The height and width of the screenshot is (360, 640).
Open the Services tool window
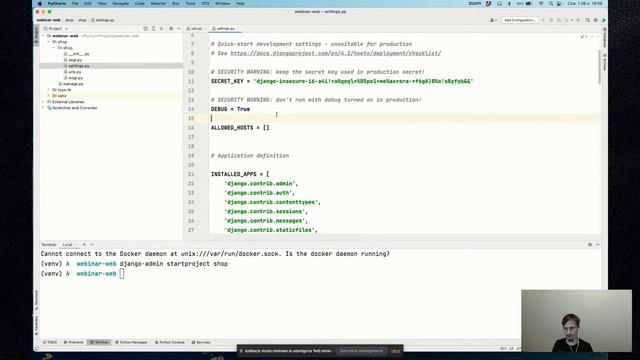click(201, 342)
